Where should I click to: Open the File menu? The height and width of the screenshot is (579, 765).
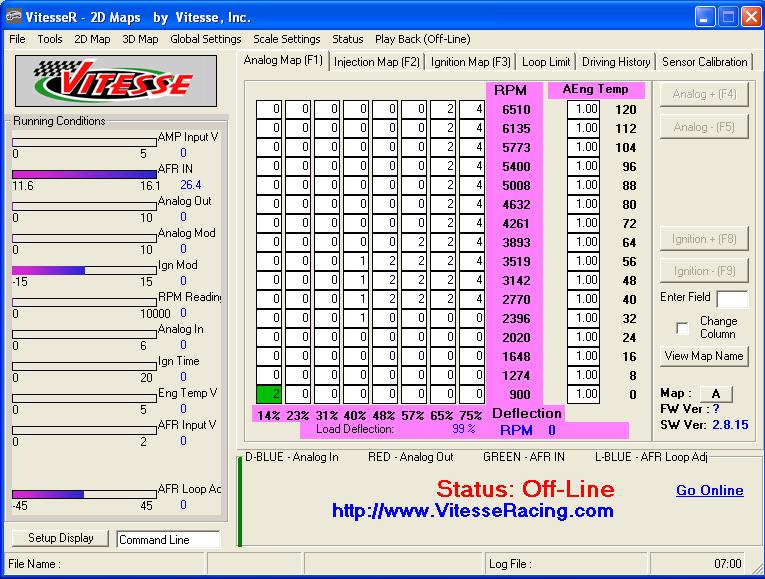click(x=17, y=39)
